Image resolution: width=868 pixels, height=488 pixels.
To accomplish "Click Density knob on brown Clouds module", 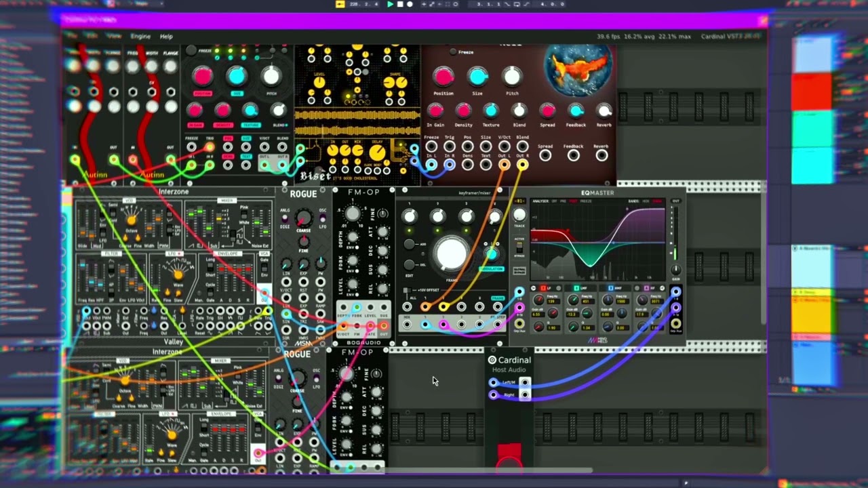I will [463, 110].
